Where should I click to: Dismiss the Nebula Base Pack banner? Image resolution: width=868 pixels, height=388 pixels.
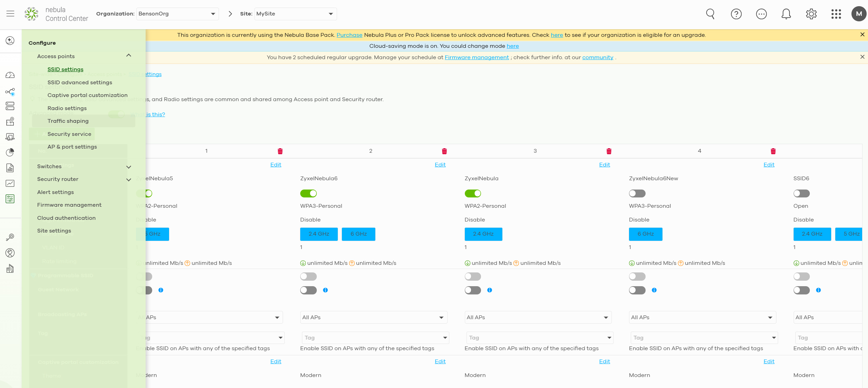point(862,34)
